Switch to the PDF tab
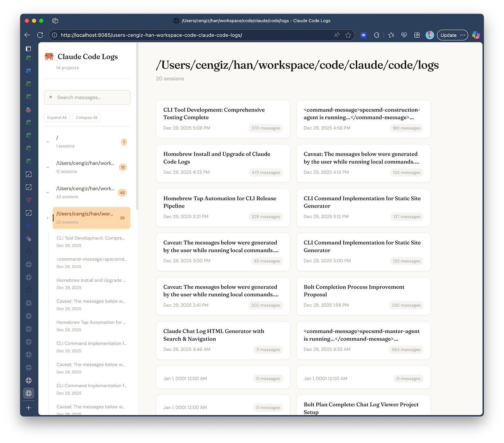The height and width of the screenshot is (443, 504). click(x=29, y=110)
